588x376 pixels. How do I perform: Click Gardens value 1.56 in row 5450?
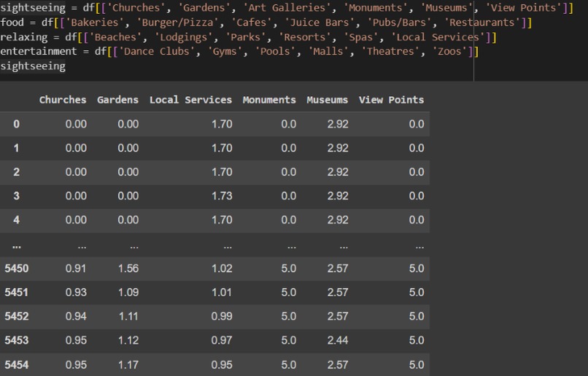pyautogui.click(x=128, y=268)
